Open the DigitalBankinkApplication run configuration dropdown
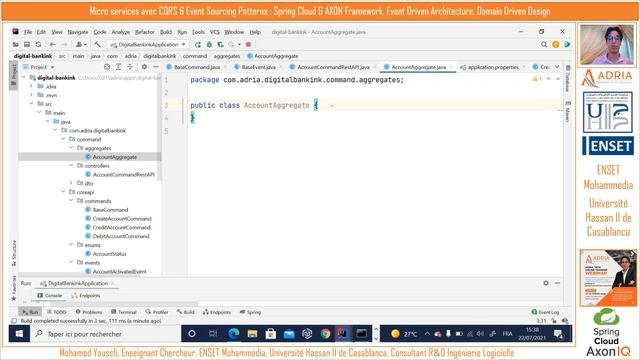Image resolution: width=640 pixels, height=360 pixels. [149, 44]
